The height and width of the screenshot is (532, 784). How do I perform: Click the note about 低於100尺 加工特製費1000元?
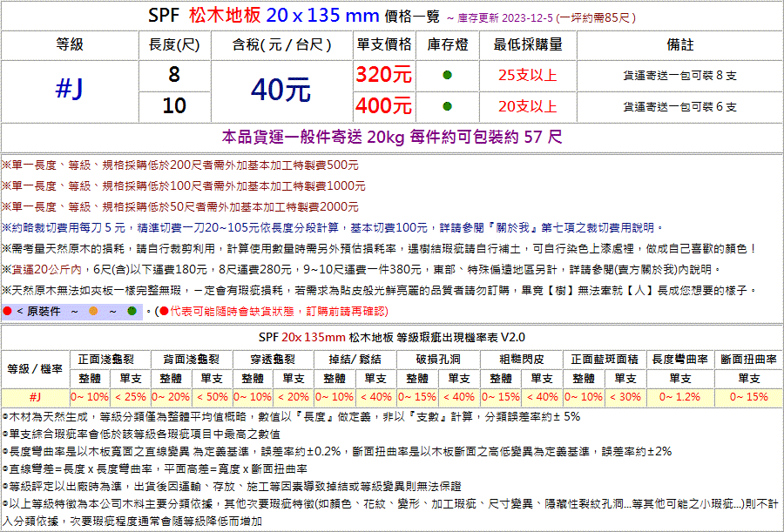click(x=184, y=186)
